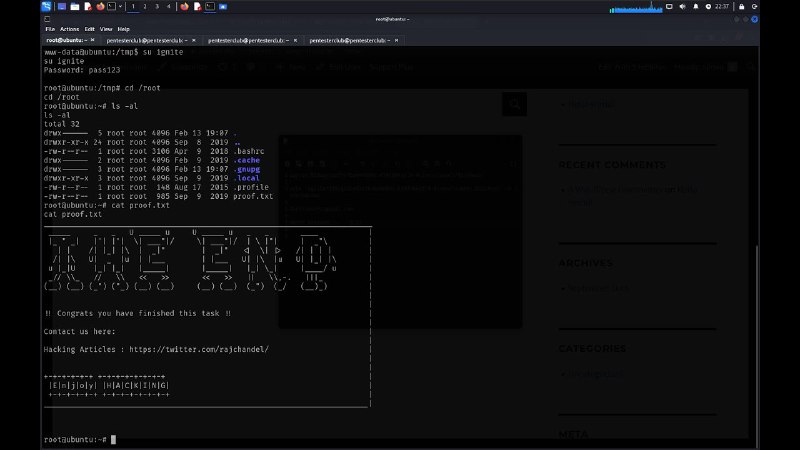Click the power manager tray icon by clock
The image size is (800, 450).
(708, 7)
